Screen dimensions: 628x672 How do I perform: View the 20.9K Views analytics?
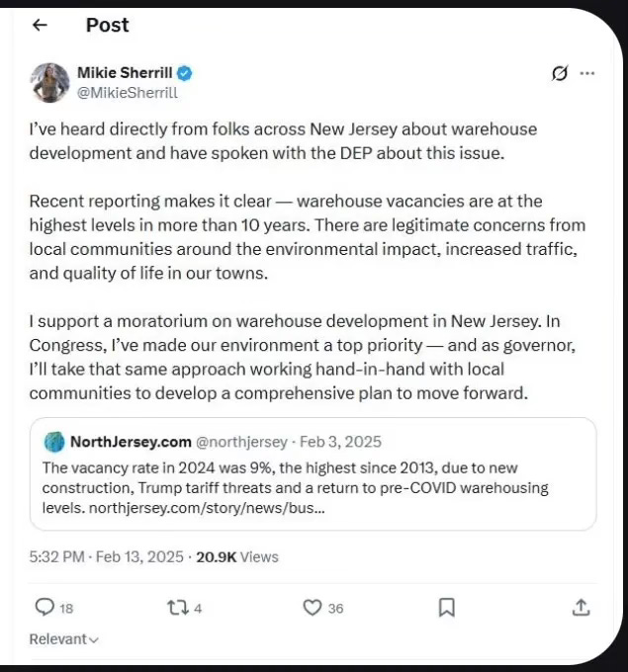click(x=237, y=556)
